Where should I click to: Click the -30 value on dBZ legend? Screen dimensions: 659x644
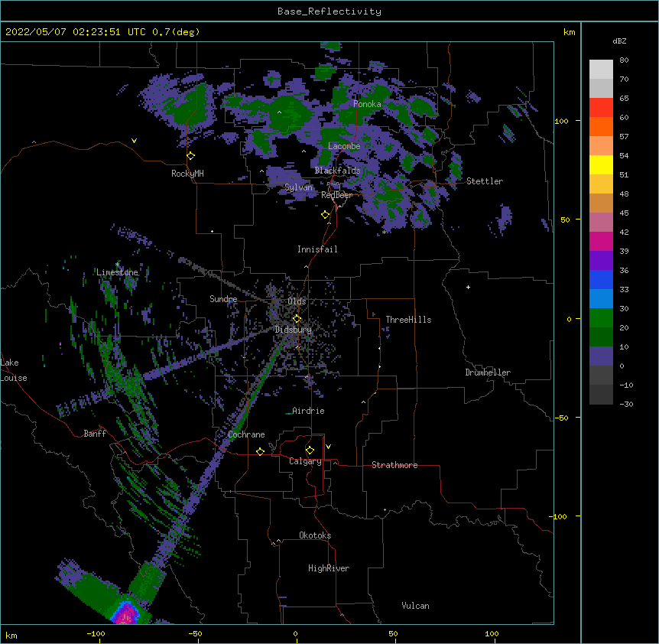point(626,405)
